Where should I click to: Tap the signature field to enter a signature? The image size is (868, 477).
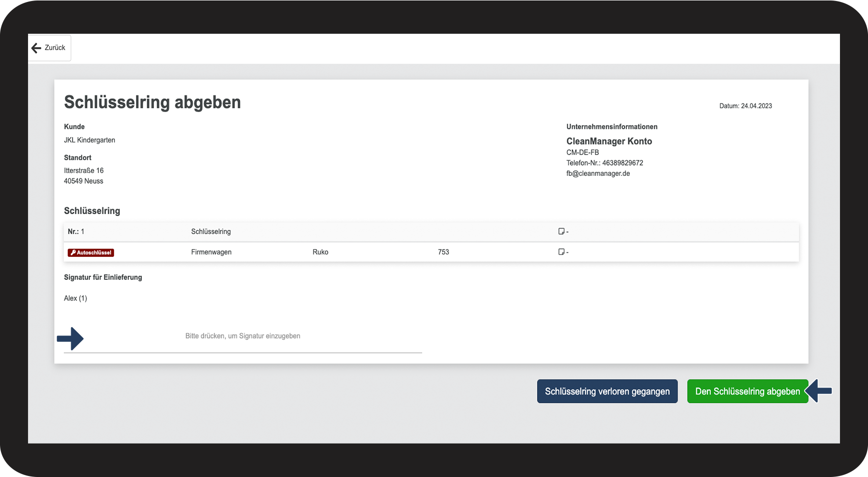243,337
